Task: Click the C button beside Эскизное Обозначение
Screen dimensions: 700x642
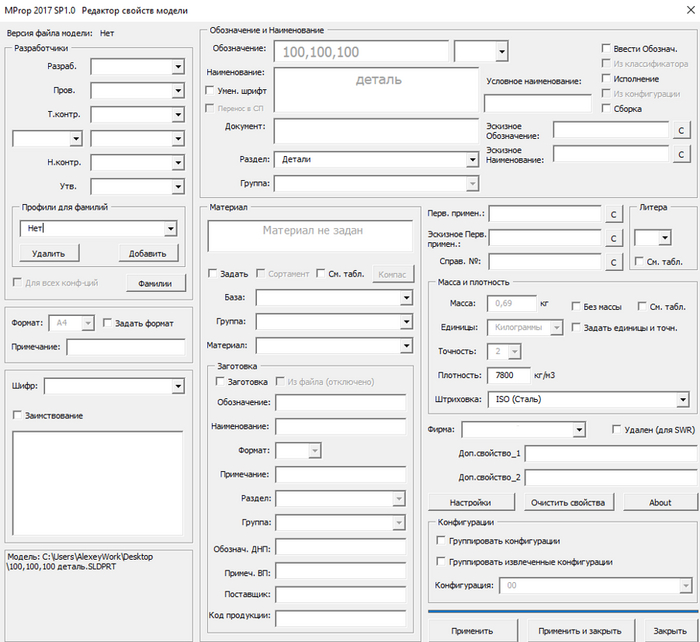Action: click(680, 130)
